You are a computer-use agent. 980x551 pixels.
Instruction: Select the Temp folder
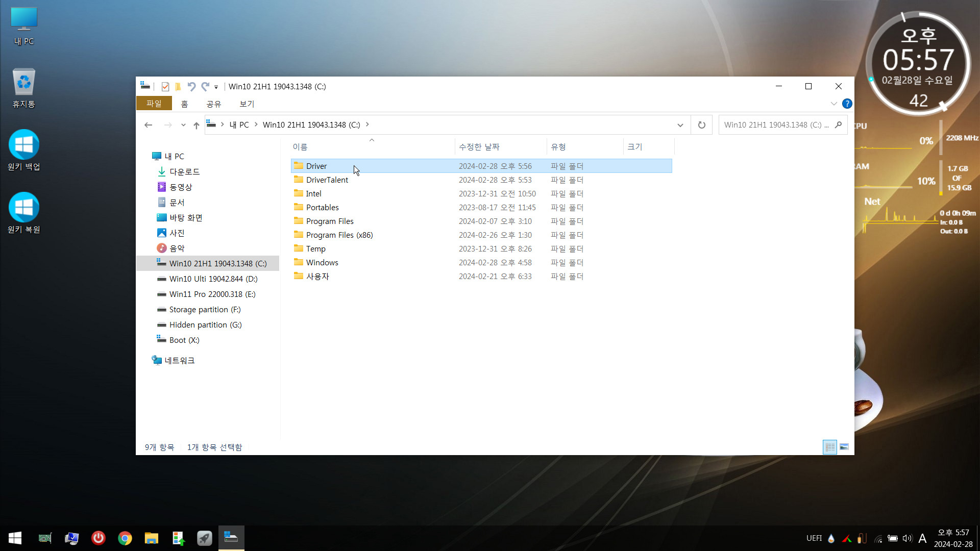tap(481, 249)
